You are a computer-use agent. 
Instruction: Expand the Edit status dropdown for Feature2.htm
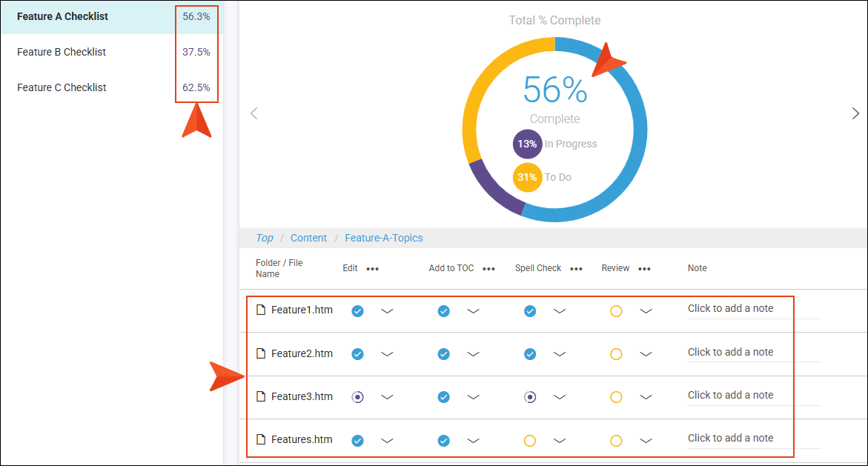click(387, 355)
